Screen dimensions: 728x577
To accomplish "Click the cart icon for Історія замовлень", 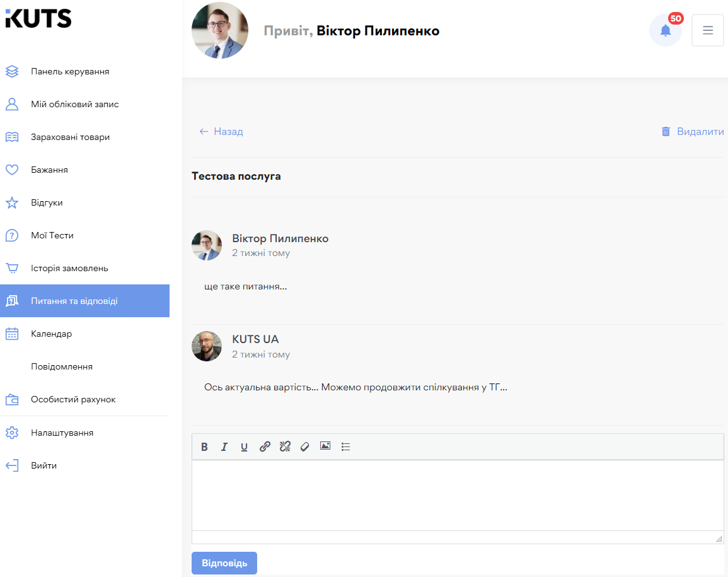I will pyautogui.click(x=12, y=267).
